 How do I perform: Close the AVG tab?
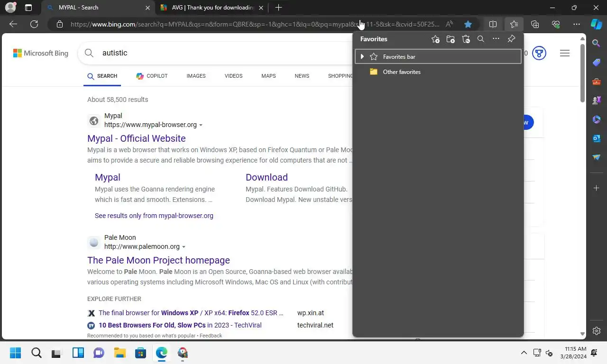pos(261,8)
